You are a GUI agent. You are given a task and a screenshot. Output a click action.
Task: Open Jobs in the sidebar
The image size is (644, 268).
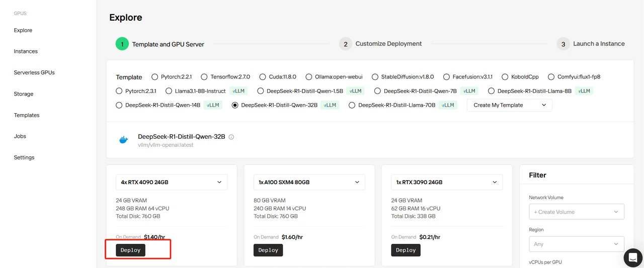click(20, 136)
